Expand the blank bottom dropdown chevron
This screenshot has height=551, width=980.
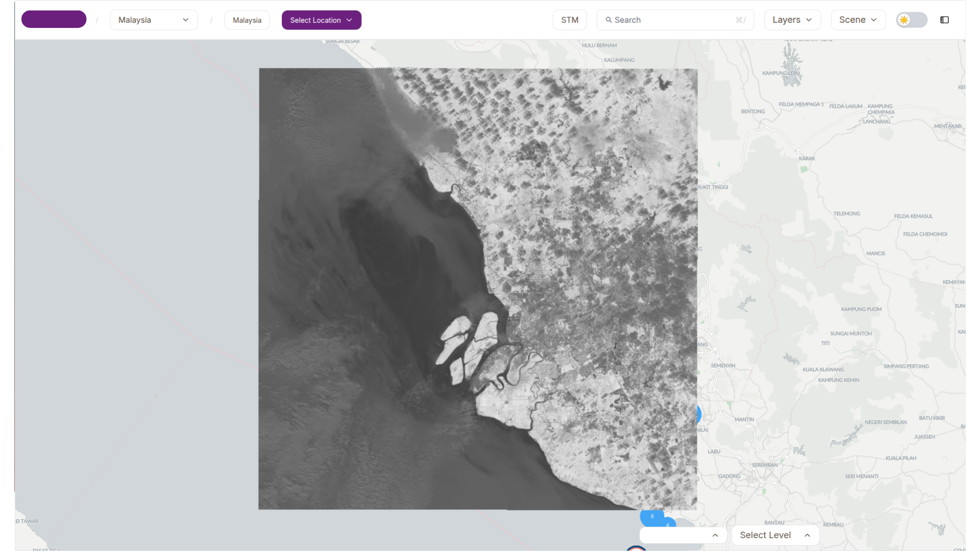pyautogui.click(x=715, y=535)
